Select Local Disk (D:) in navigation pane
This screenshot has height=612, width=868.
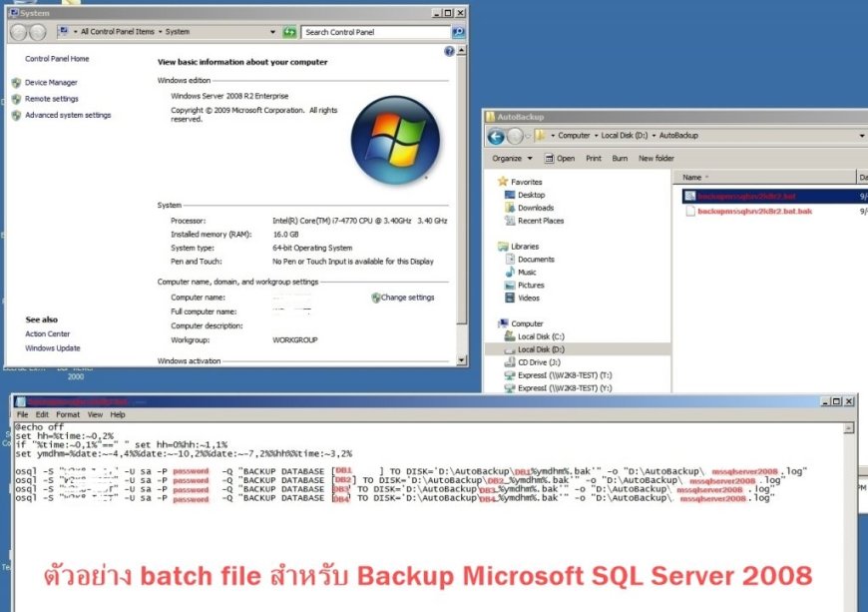pyautogui.click(x=578, y=348)
